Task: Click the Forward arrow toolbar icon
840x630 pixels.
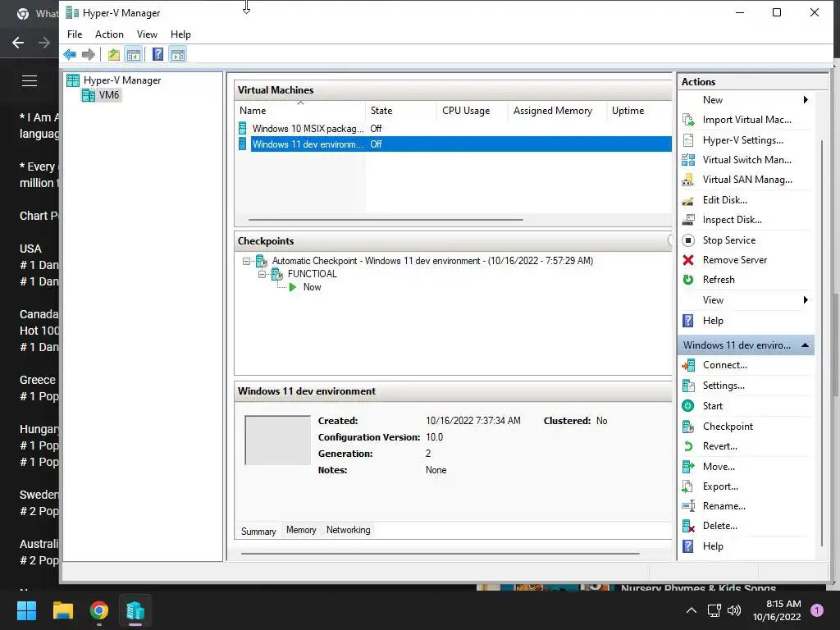Action: pos(89,54)
